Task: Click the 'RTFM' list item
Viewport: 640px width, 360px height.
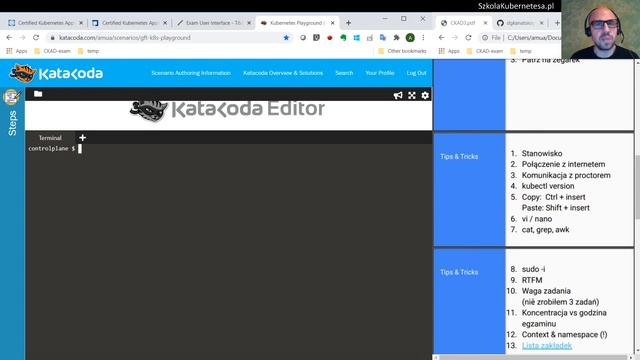Action: click(532, 280)
